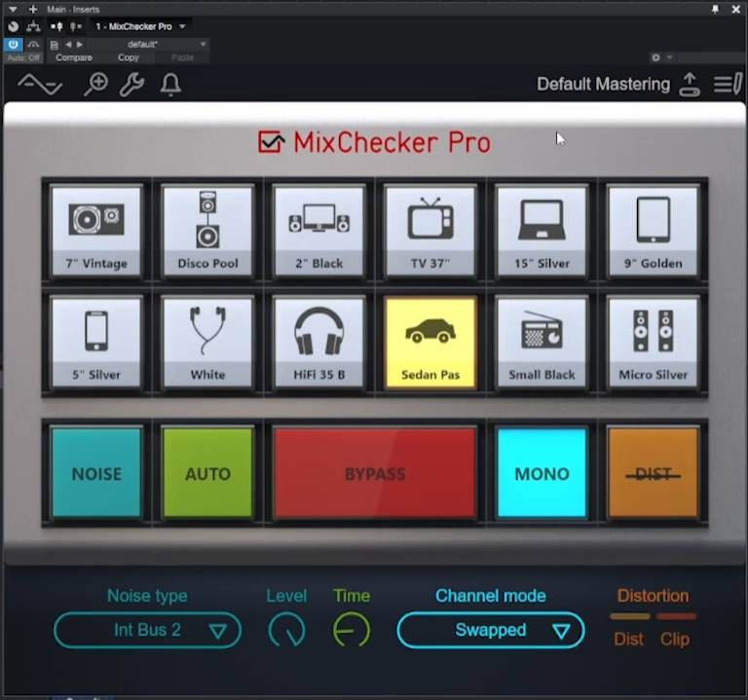Click the sidechain routing icon
Viewport: 748px width, 700px height.
(x=33, y=26)
